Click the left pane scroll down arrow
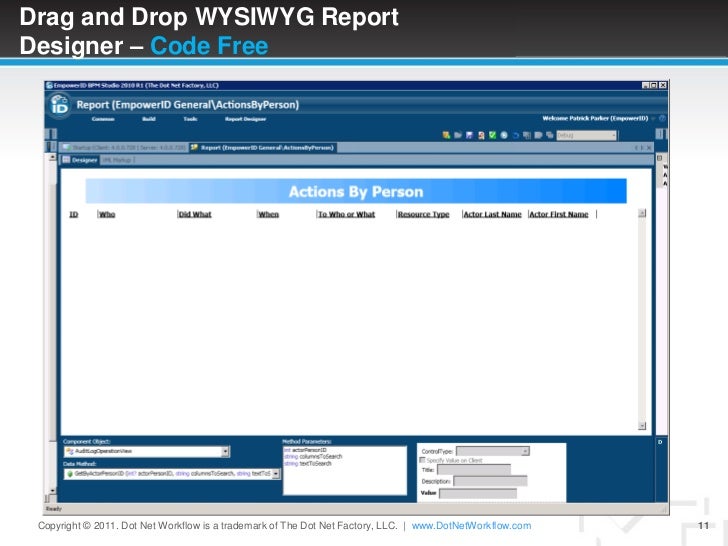The image size is (728, 546). pos(52,490)
